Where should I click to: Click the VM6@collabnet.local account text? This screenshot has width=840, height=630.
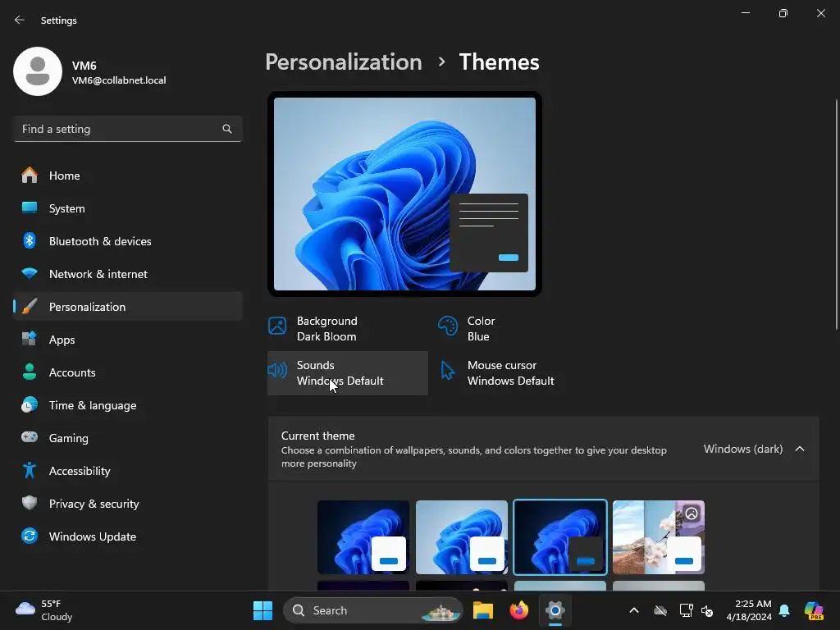tap(119, 80)
